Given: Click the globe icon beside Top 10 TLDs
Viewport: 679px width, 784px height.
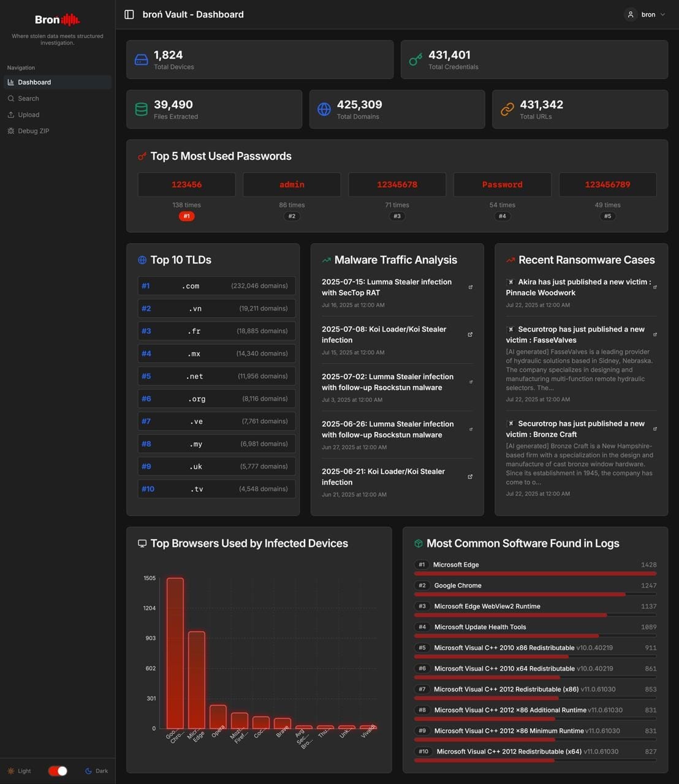Looking at the screenshot, I should click(x=142, y=260).
